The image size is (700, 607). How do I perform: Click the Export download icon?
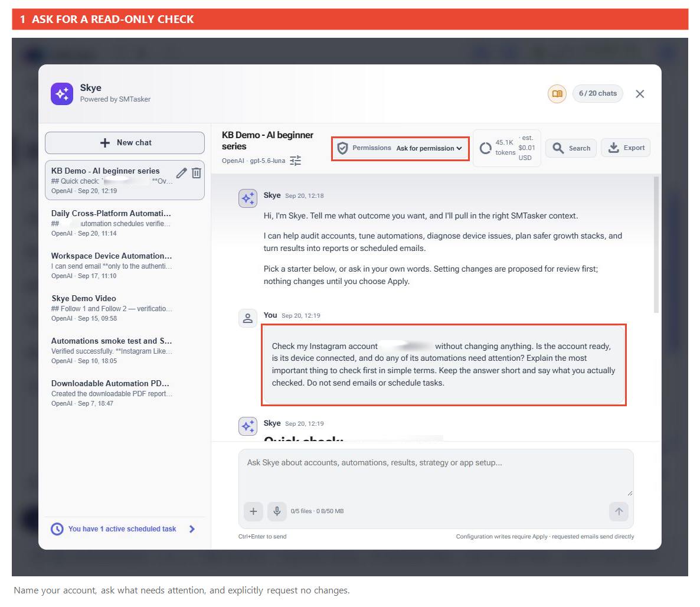tap(614, 148)
